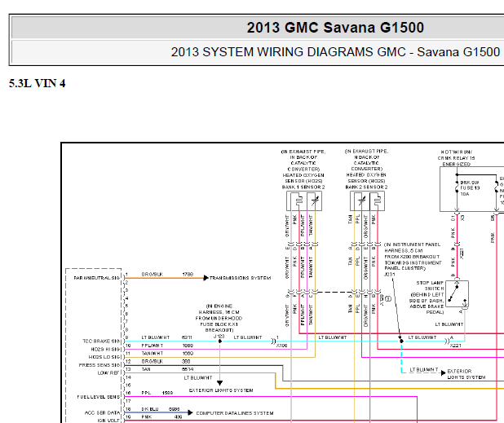Click the 'BANK 2 SENSOR 2' oxygen sensor caption

[366, 187]
